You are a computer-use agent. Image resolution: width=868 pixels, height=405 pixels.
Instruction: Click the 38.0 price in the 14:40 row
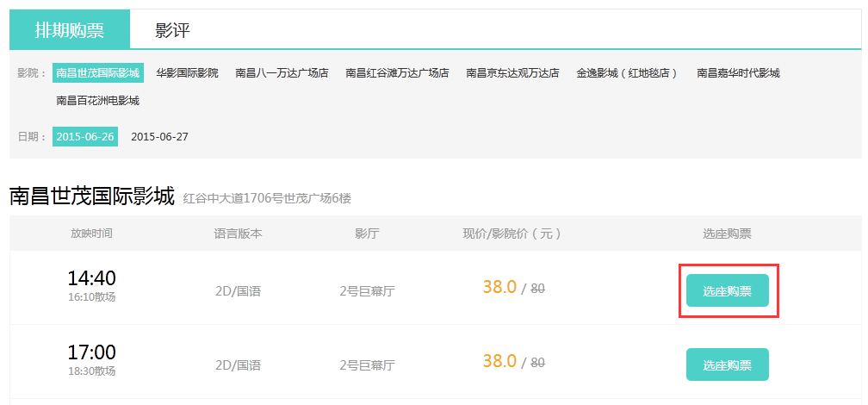click(x=499, y=288)
